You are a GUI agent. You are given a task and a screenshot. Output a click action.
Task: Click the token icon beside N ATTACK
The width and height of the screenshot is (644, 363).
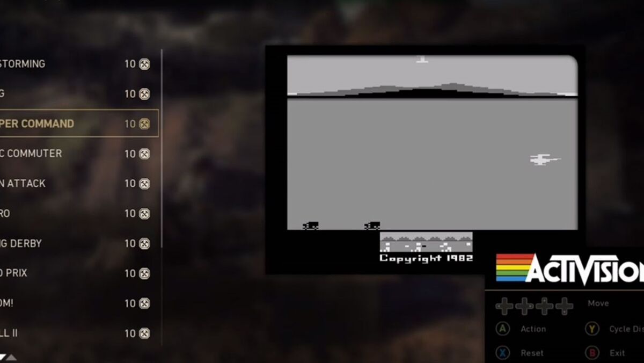click(x=144, y=184)
